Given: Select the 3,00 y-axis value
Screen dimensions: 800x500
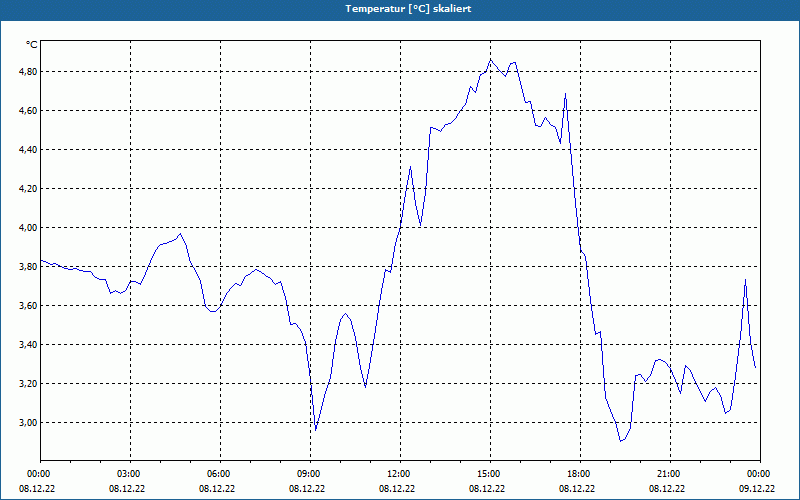Looking at the screenshot, I should tap(28, 422).
